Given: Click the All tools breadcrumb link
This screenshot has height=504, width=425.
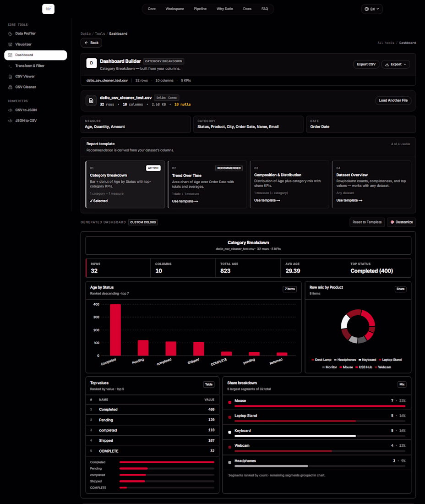Looking at the screenshot, I should pos(386,43).
